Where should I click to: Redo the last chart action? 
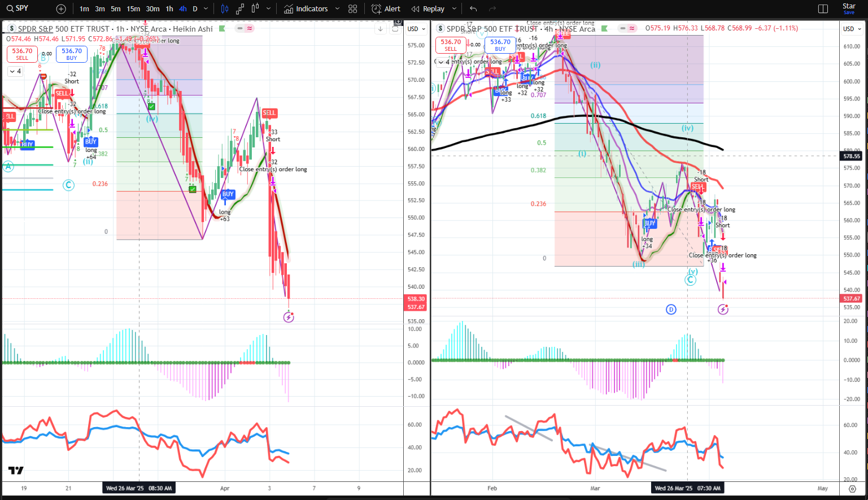pos(492,9)
